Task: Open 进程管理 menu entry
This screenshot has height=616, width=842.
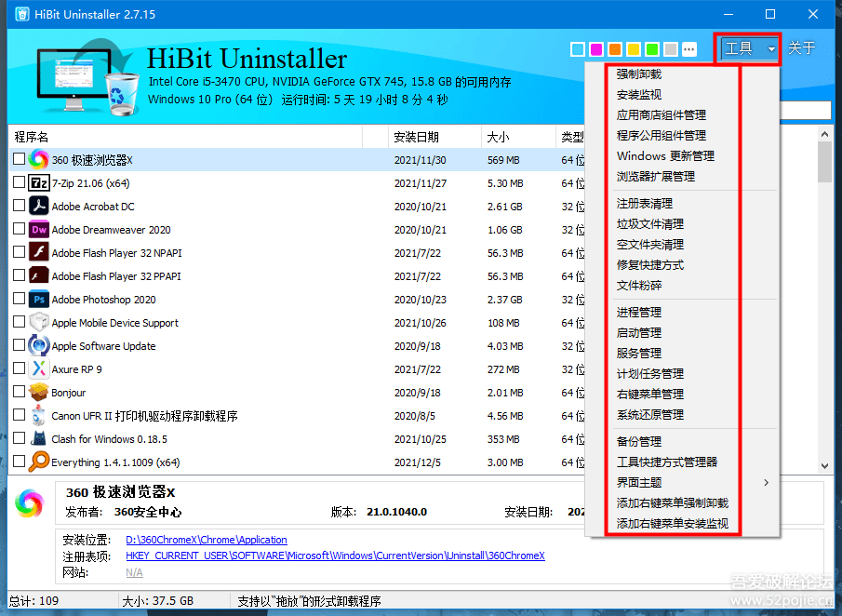Action: tap(639, 312)
